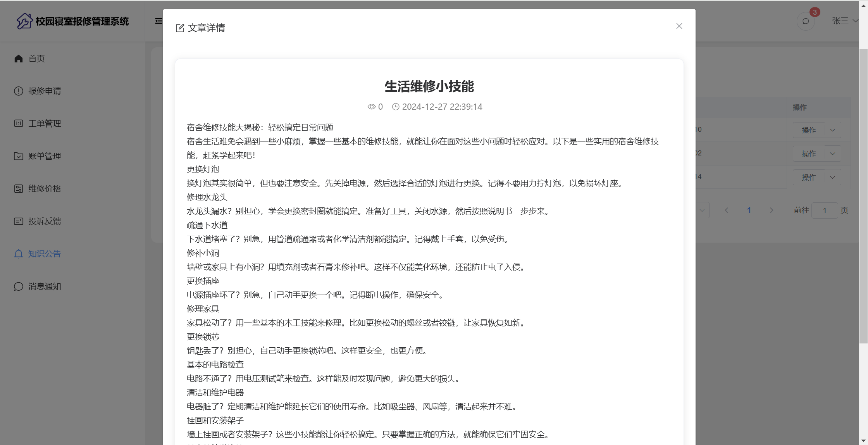This screenshot has width=868, height=445.
Task: Toggle the sidebar collapse hamburger icon
Action: (158, 21)
